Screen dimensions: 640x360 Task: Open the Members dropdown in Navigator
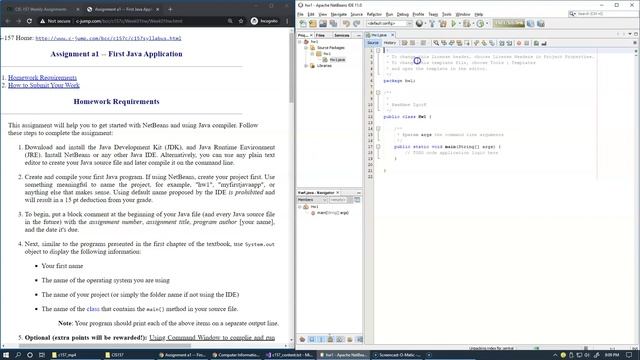(x=312, y=200)
